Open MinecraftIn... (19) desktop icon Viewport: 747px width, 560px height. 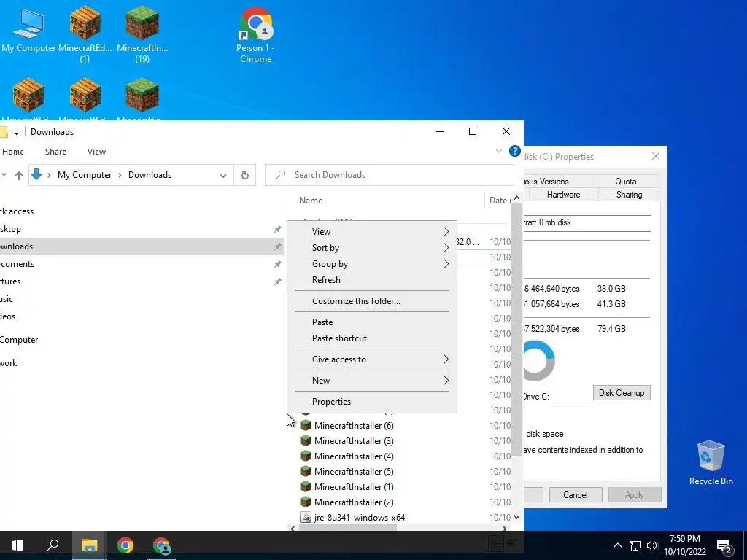[142, 34]
